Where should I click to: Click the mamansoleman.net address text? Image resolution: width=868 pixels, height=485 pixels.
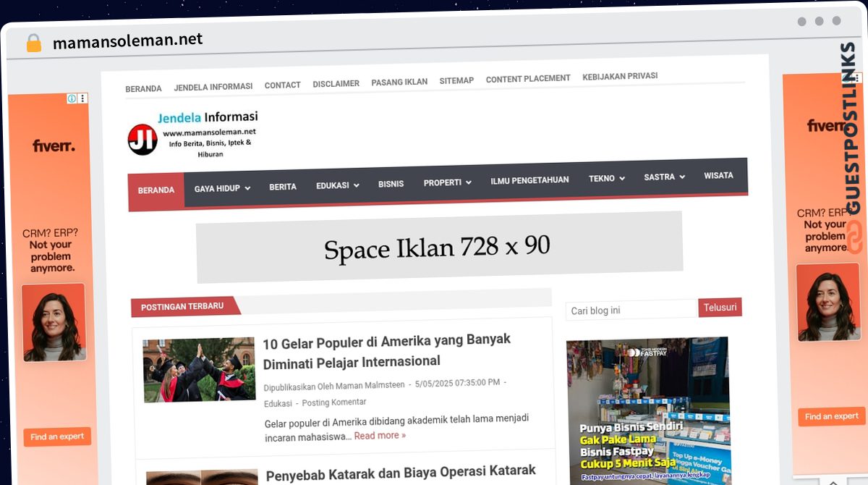click(127, 41)
